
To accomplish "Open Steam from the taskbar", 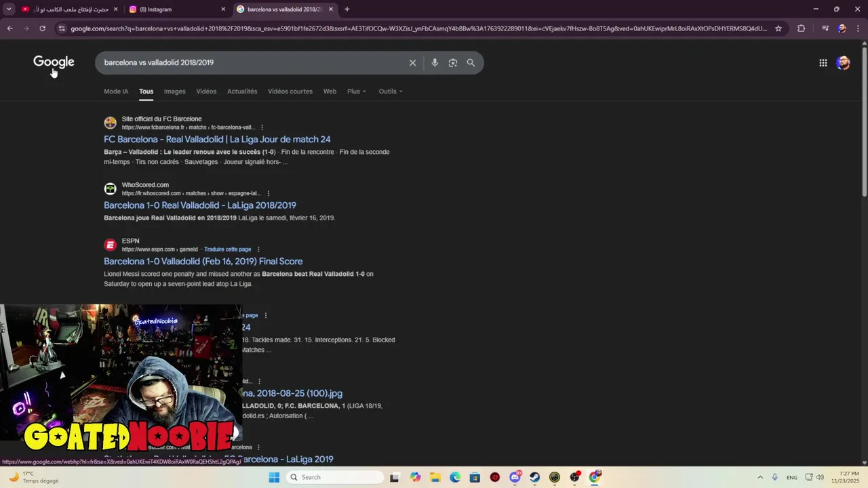I will 534,477.
